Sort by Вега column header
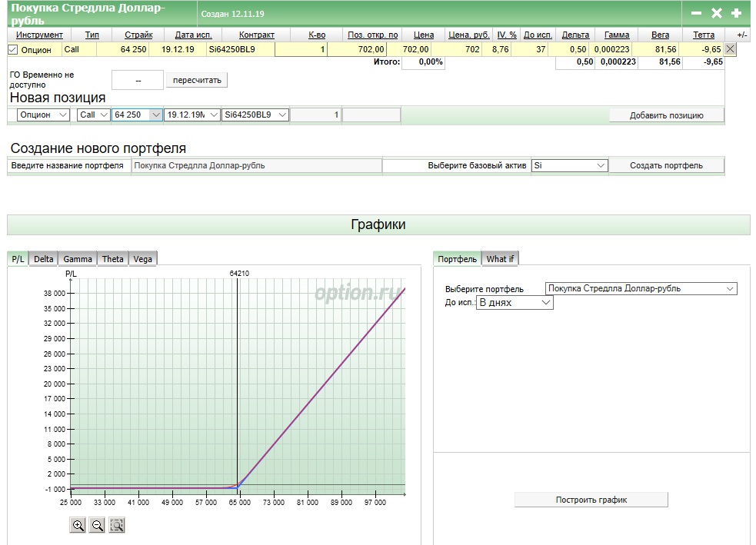This screenshot has height=545, width=756. click(660, 35)
